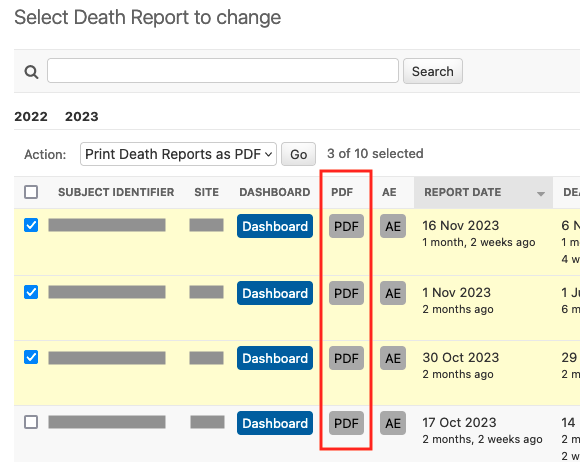The width and height of the screenshot is (580, 462).
Task: Open the AE for the 16 Nov 2023 report
Action: (x=393, y=226)
